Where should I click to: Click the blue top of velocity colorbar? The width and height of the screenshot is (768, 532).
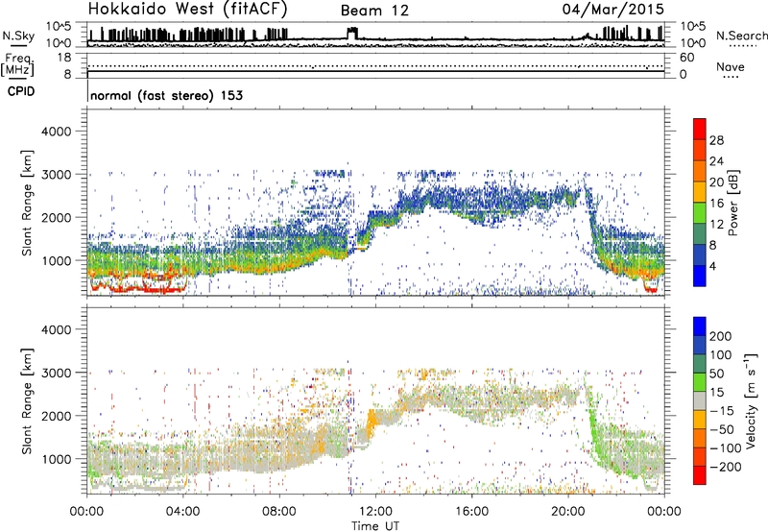[700, 326]
